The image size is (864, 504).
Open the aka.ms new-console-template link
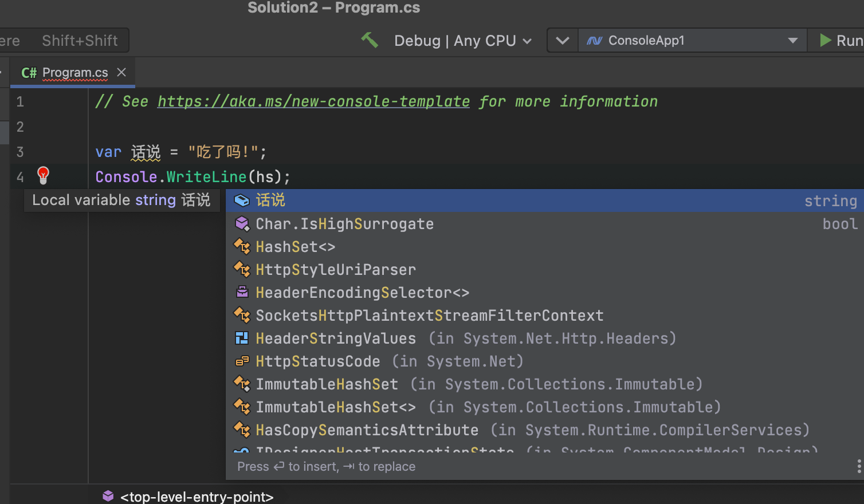click(313, 101)
